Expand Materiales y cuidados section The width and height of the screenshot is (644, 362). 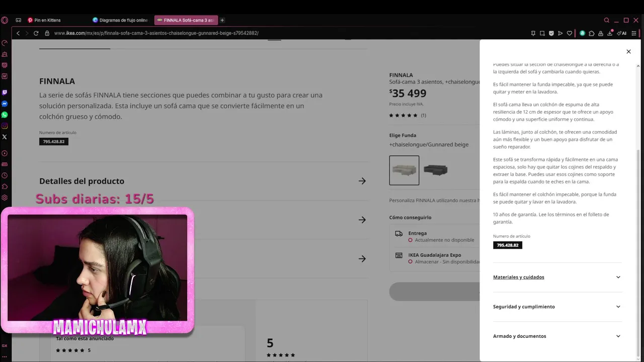(x=557, y=277)
